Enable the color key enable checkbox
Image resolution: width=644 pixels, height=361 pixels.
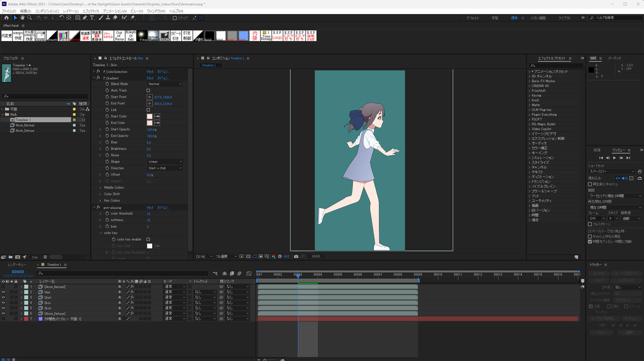coord(148,239)
